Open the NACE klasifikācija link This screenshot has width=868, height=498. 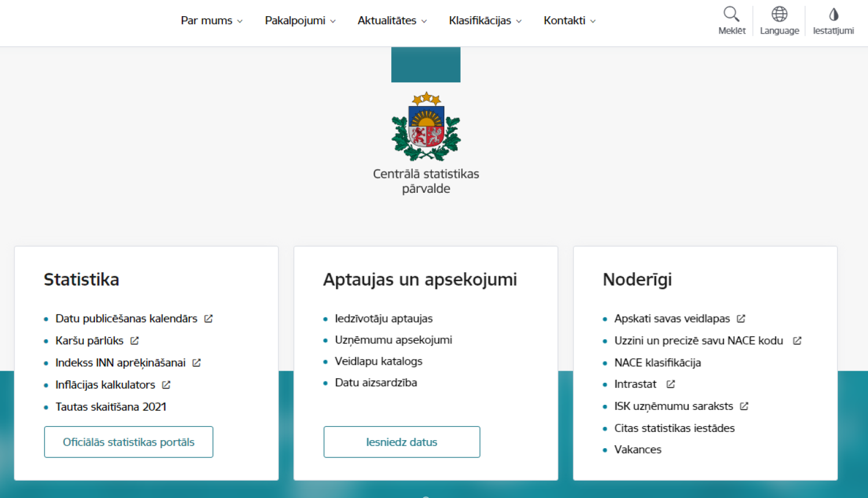[657, 362]
